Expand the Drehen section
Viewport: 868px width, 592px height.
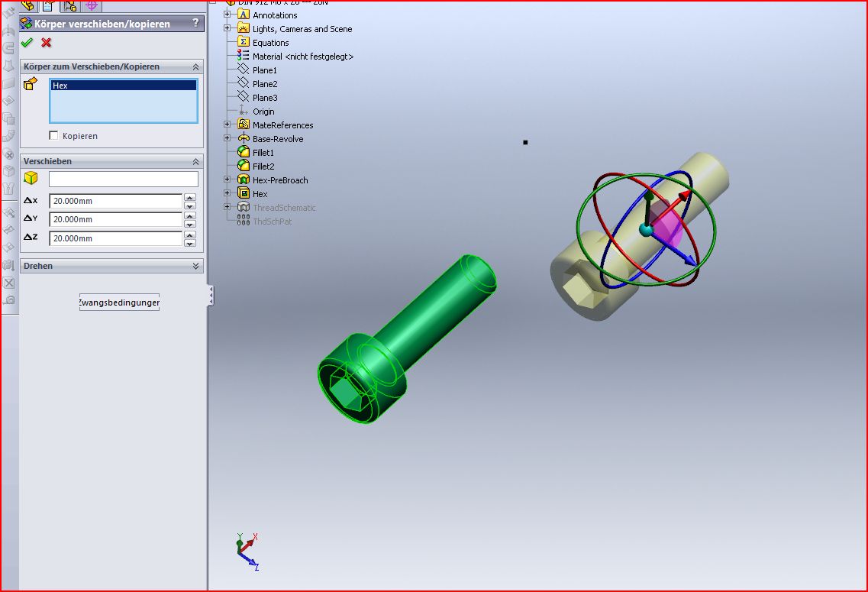[195, 266]
